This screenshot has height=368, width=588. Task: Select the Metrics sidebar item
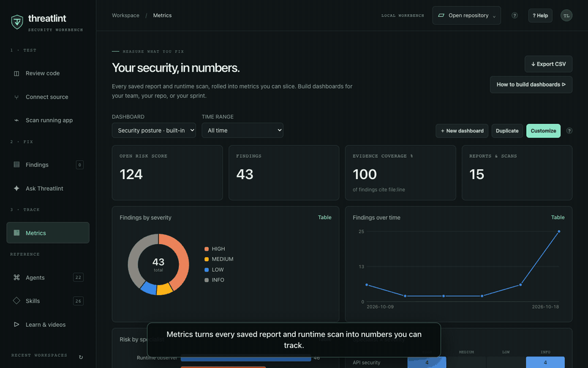[48, 233]
